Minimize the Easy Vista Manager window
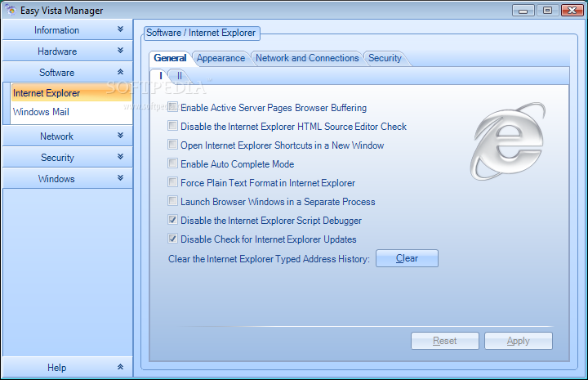Viewport: 588px width, 380px height. pos(523,11)
